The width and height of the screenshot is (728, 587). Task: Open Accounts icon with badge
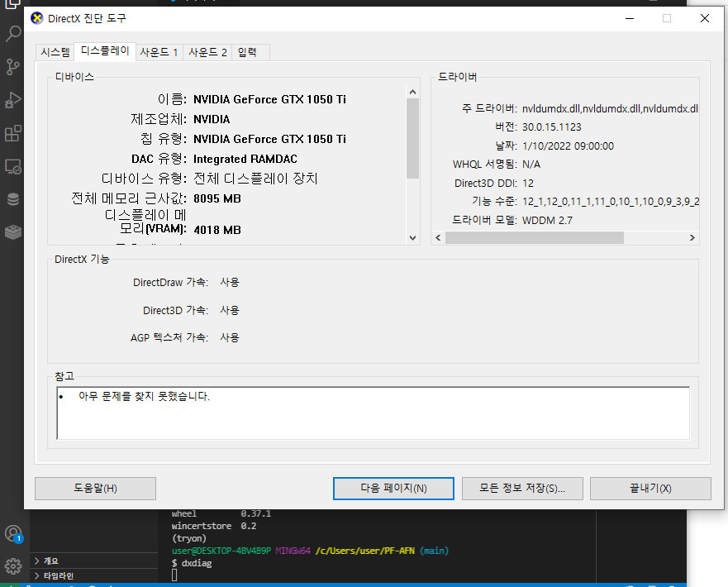[13, 534]
